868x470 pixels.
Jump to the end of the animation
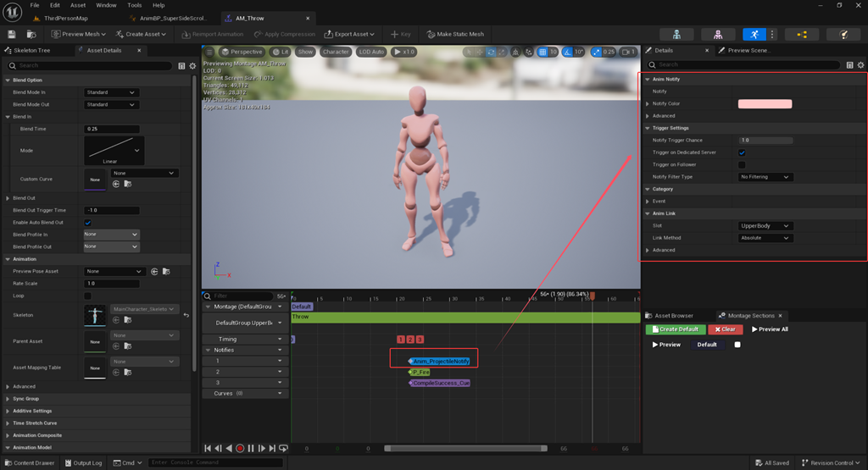pos(272,449)
